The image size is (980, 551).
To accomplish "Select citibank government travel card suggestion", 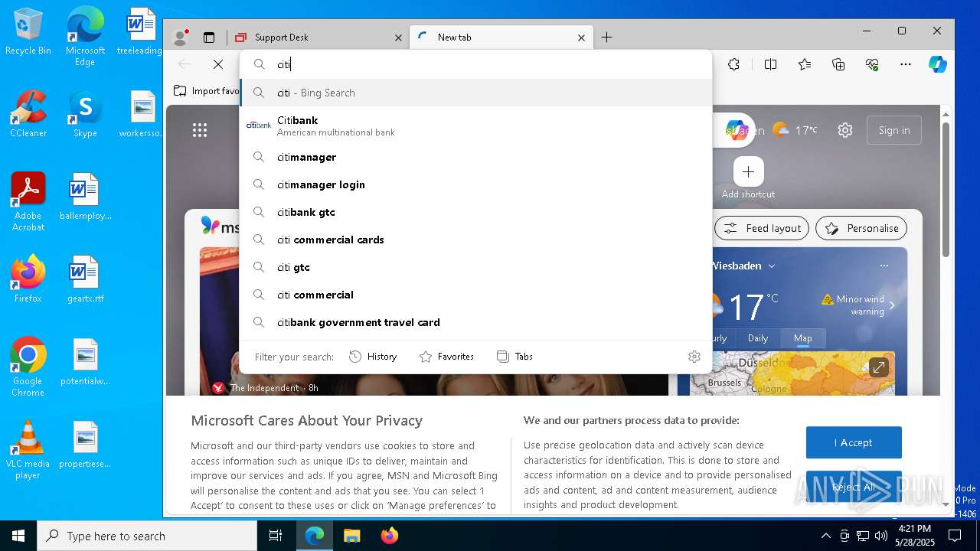I will point(475,322).
